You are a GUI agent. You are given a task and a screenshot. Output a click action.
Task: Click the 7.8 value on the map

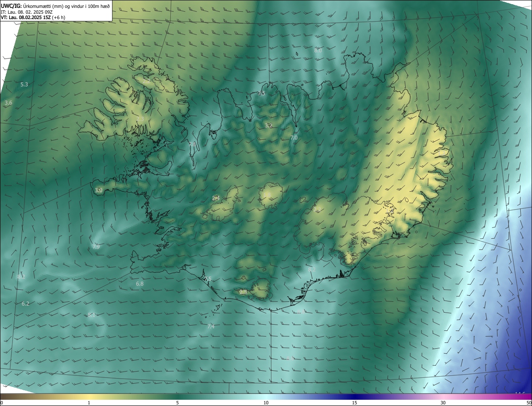192,144
